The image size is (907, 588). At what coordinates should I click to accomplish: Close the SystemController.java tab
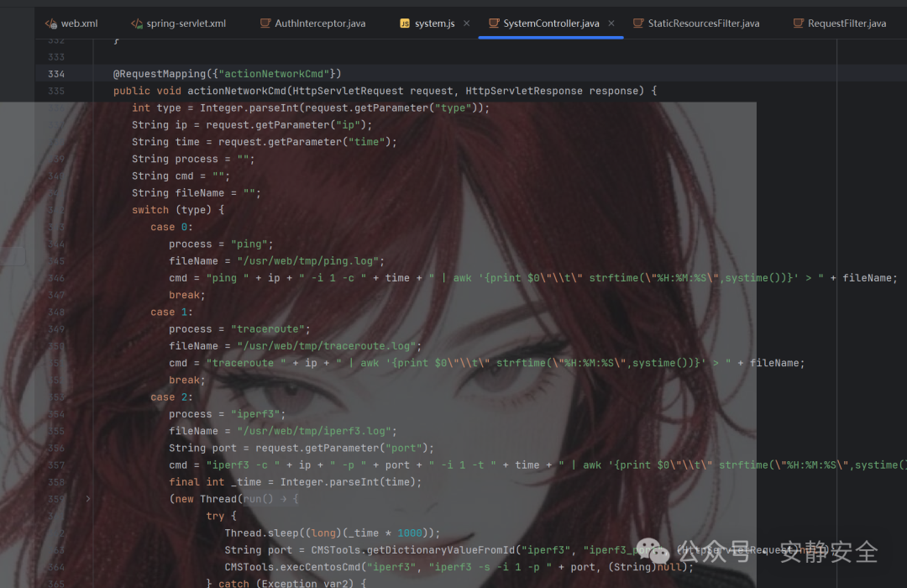point(610,23)
